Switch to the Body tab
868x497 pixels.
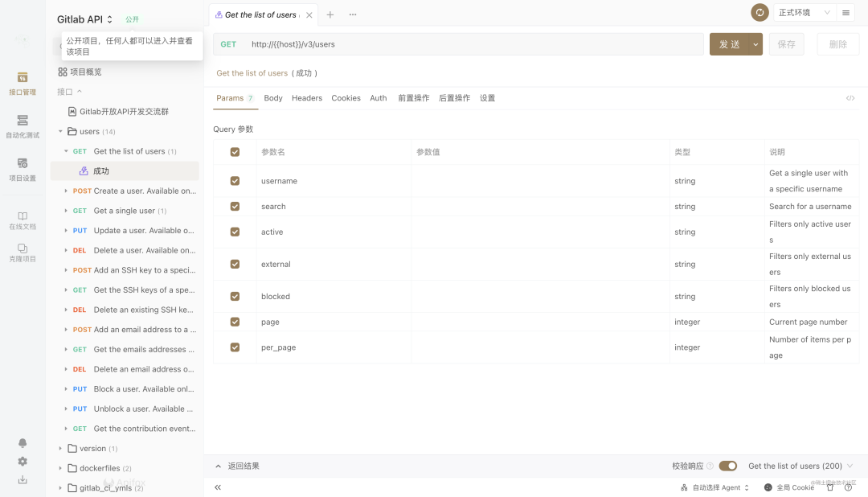(273, 98)
